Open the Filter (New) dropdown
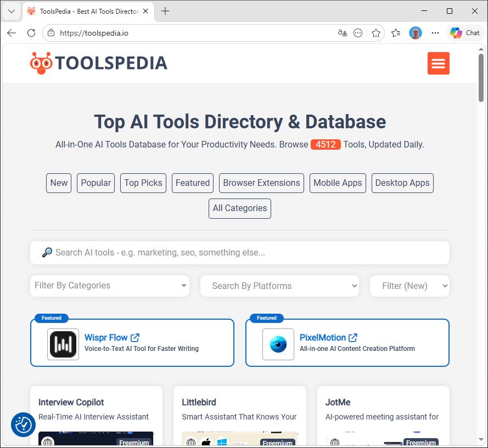 point(410,286)
